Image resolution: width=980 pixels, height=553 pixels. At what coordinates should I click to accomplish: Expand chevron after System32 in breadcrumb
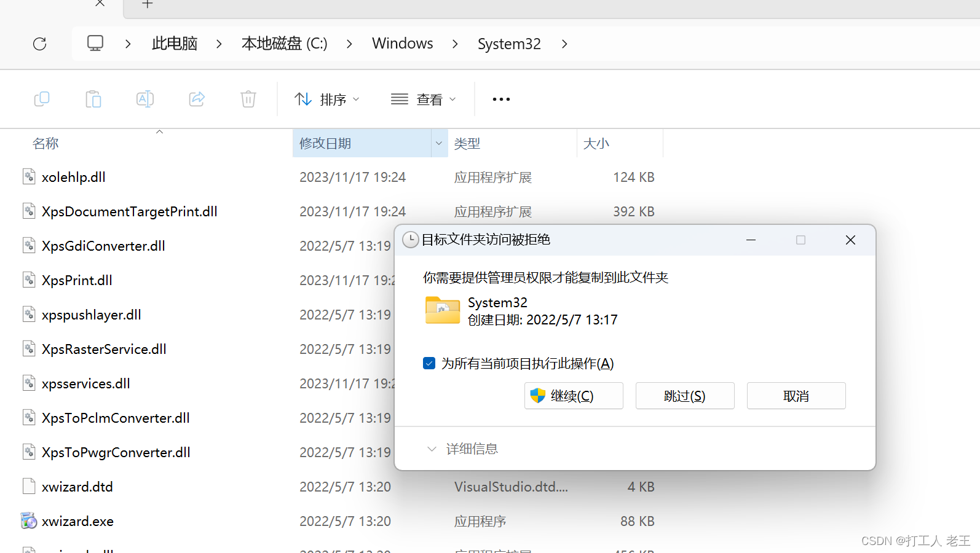pos(564,44)
